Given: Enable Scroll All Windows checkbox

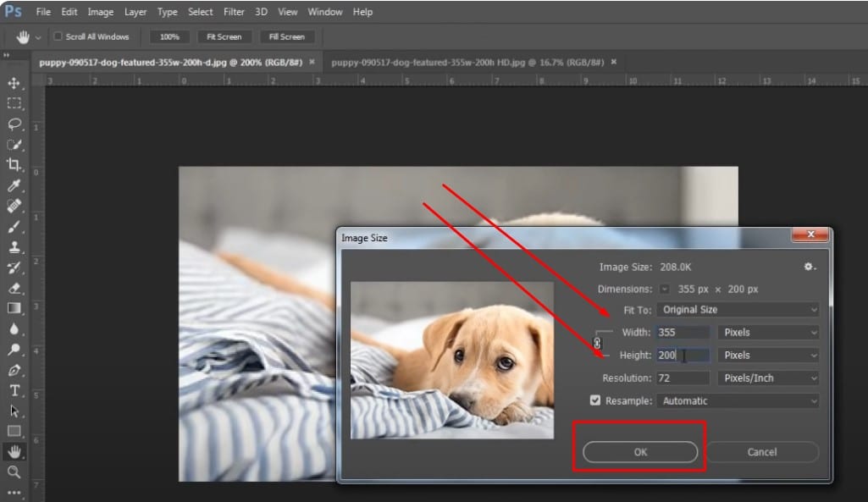Looking at the screenshot, I should 58,36.
